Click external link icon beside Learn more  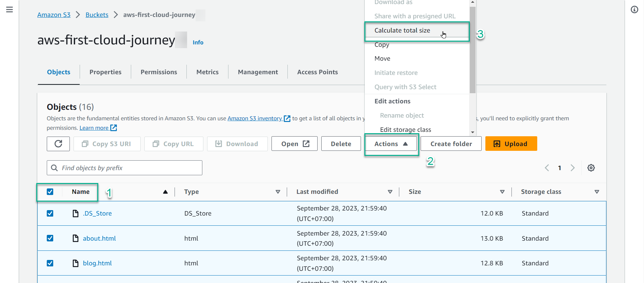point(114,128)
